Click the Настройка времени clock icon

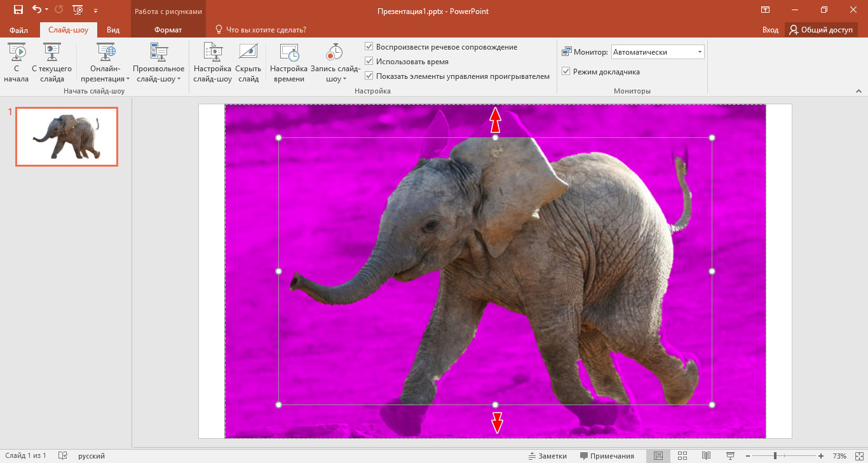289,52
